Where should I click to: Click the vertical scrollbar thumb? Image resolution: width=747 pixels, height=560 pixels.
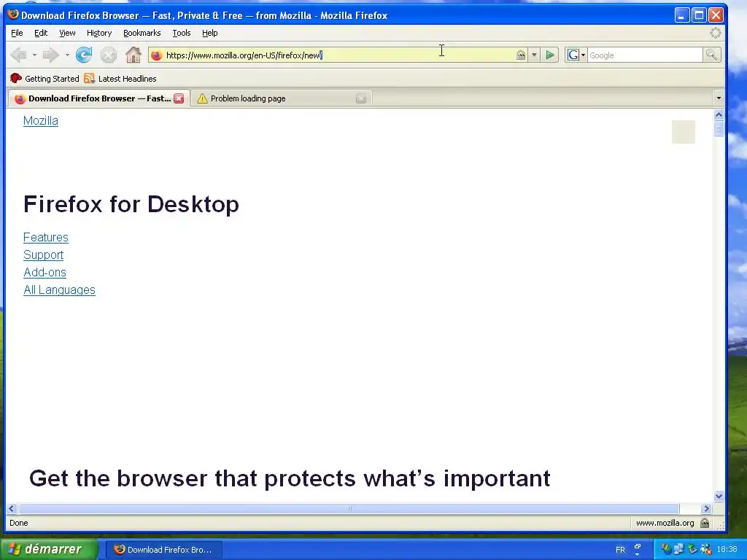[x=719, y=128]
